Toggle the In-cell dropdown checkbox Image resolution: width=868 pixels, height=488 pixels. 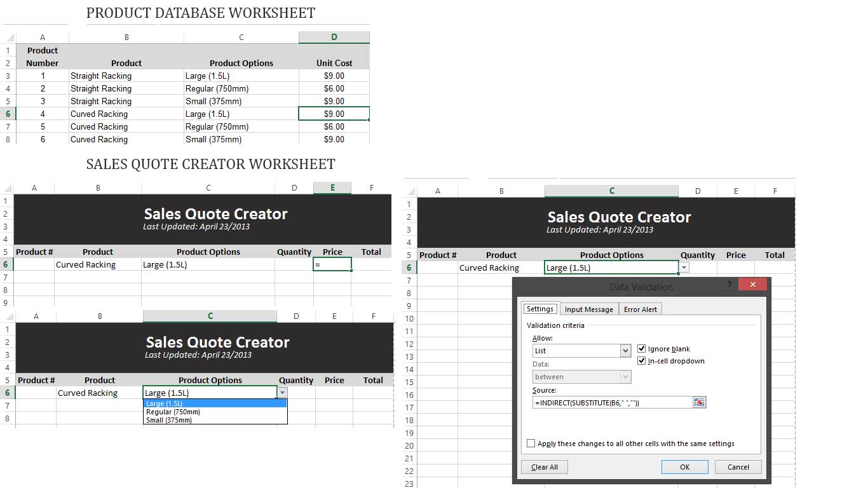[641, 361]
